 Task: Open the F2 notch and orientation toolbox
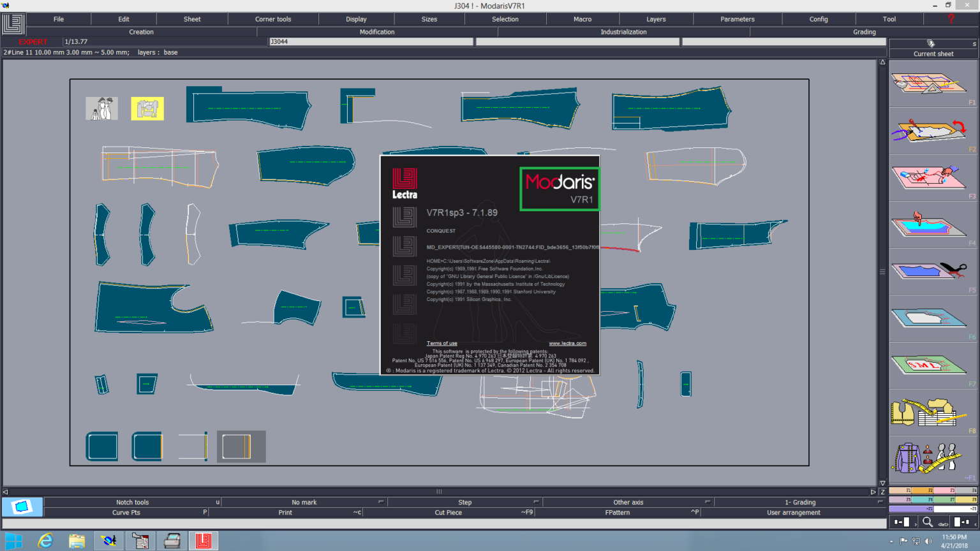(932, 131)
